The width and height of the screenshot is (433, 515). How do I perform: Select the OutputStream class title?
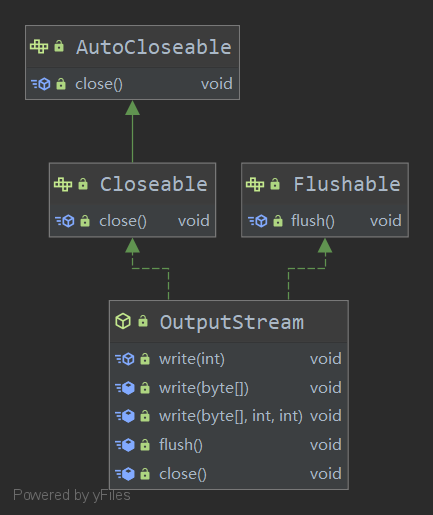coord(232,322)
